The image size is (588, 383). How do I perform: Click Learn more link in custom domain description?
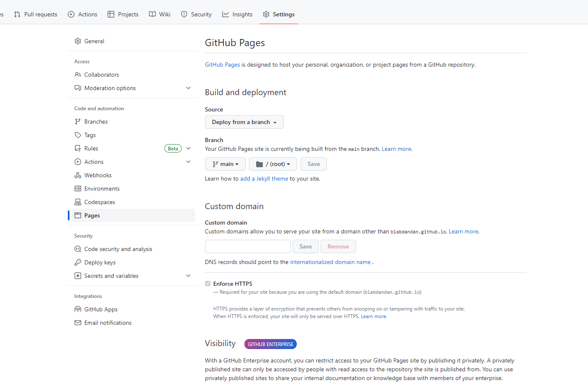pos(464,231)
